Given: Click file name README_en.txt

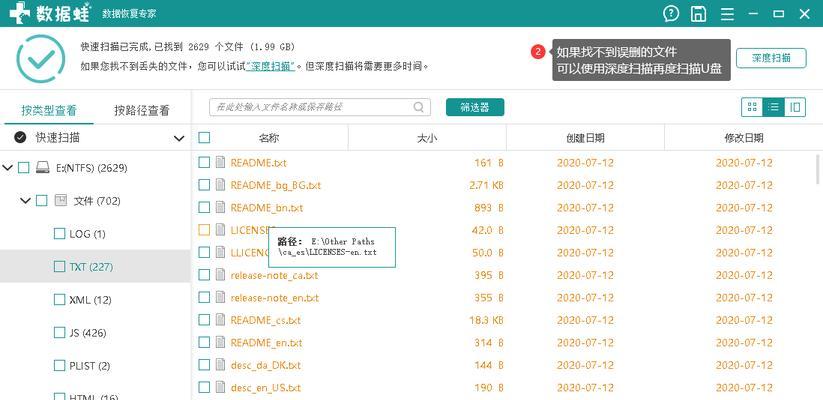Looking at the screenshot, I should coord(266,343).
